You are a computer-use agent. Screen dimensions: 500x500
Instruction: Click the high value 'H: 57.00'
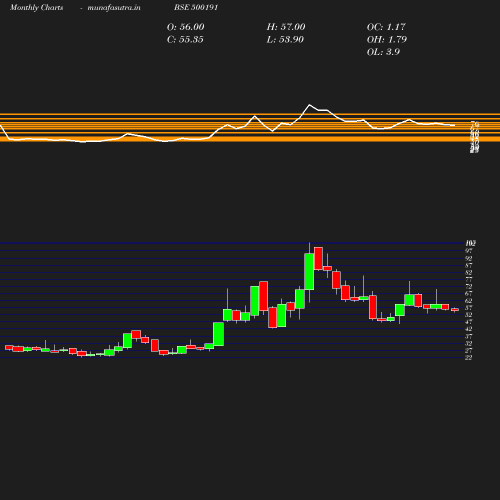click(286, 27)
